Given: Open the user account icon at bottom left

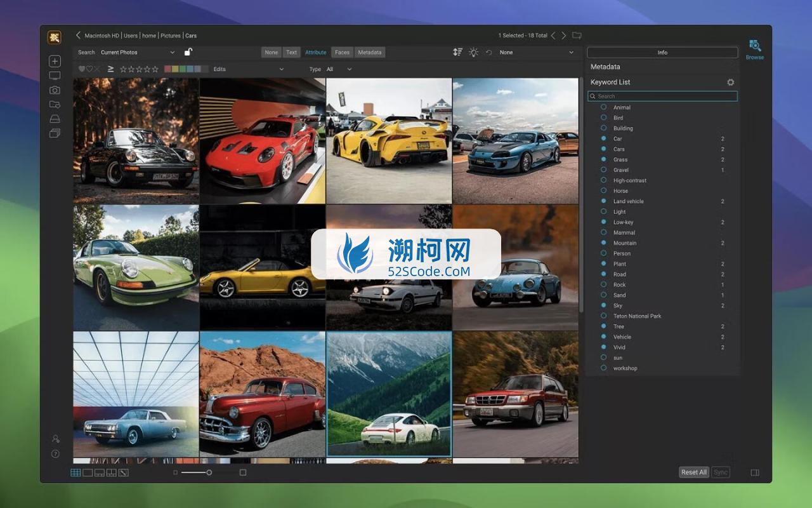Looking at the screenshot, I should point(56,439).
